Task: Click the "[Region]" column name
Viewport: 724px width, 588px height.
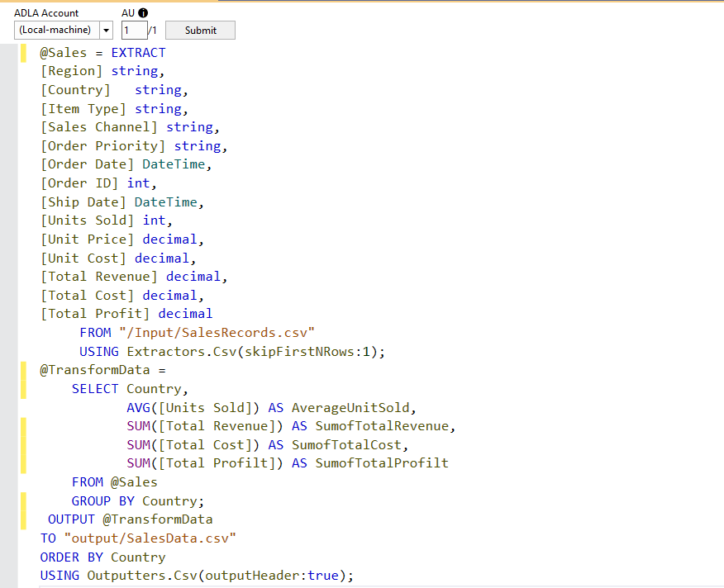Action: click(x=72, y=71)
